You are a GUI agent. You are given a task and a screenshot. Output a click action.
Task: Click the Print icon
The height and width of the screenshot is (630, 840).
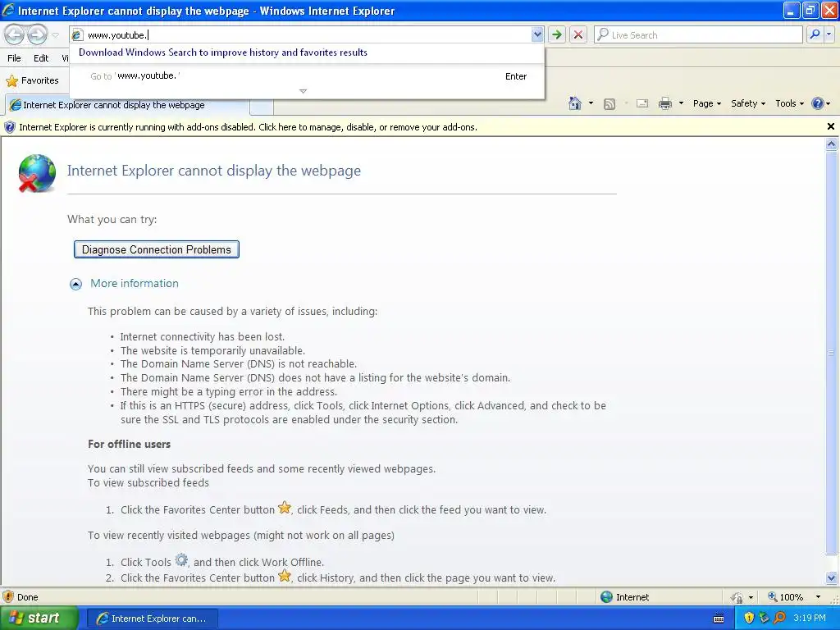(664, 103)
